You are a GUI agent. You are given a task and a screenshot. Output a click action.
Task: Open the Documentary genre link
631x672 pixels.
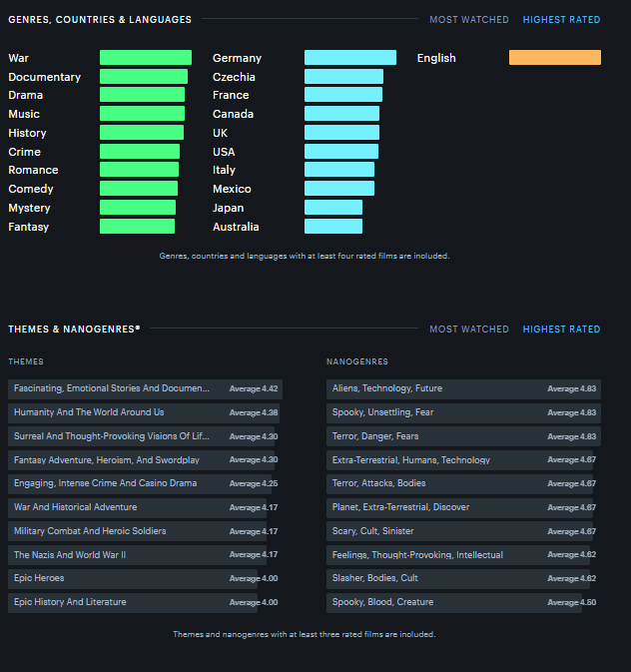[45, 77]
